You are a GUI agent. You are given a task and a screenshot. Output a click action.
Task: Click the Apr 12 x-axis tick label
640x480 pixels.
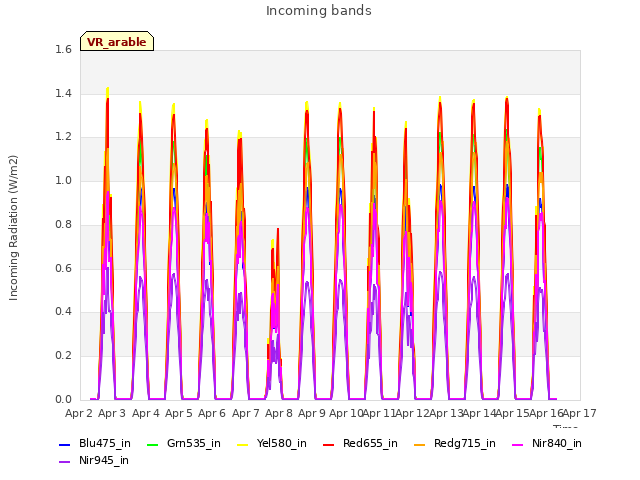coord(412,413)
